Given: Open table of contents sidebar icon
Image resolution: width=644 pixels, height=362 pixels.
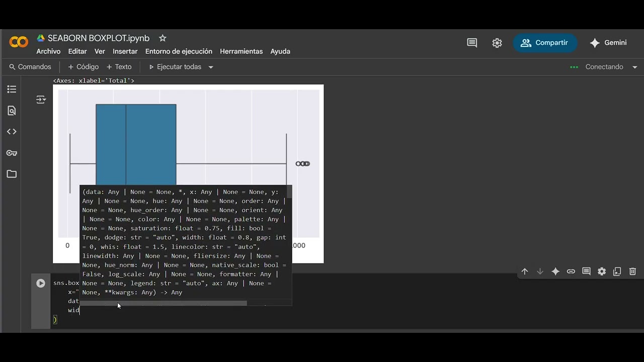Looking at the screenshot, I should pyautogui.click(x=12, y=89).
